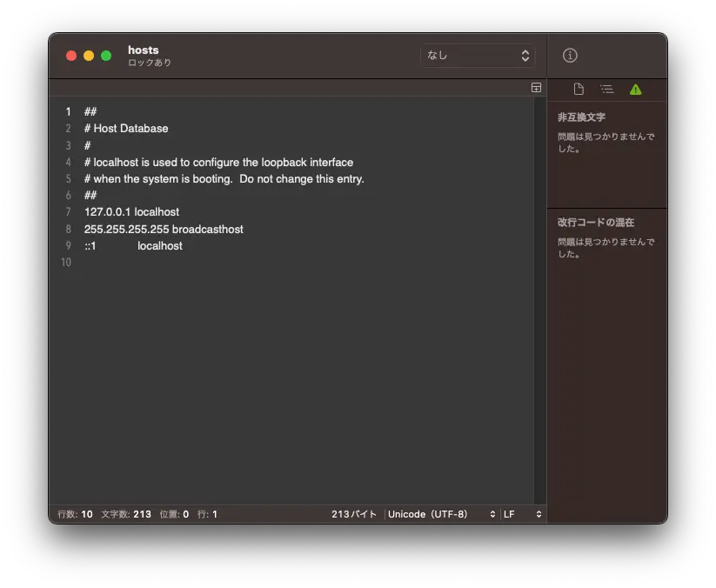Click the hosts title in the title bar
This screenshot has height=588, width=716.
[x=144, y=50]
